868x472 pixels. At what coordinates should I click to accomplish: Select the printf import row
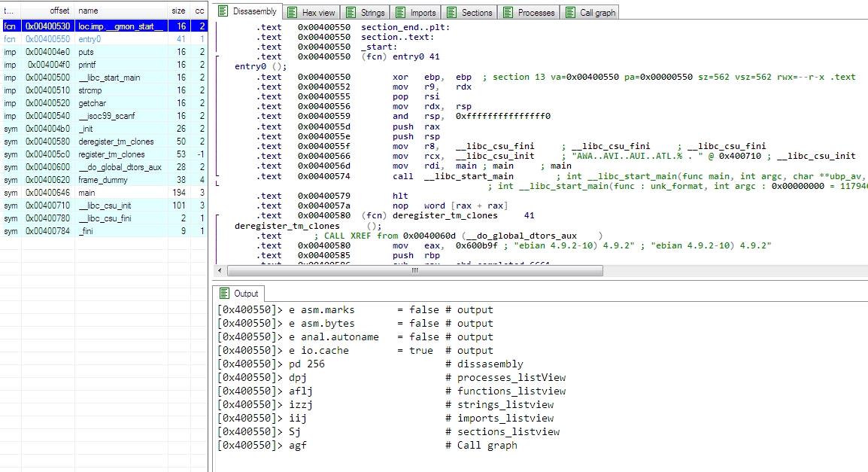tap(104, 64)
